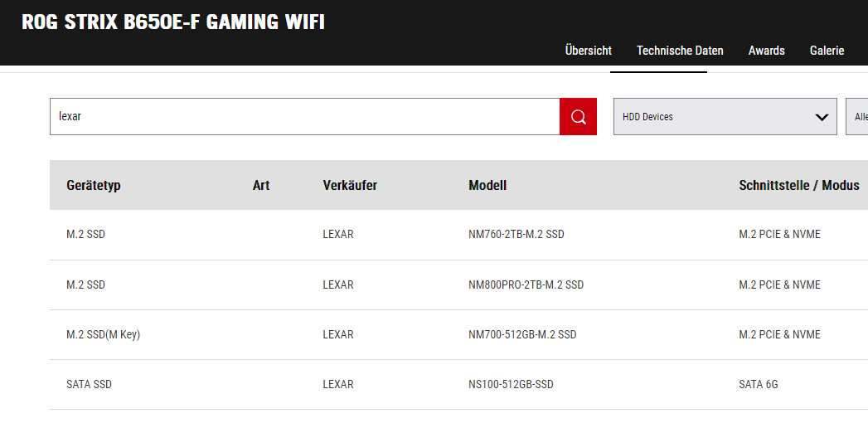Click LEXAR in the NM700-512GB row
The width and height of the screenshot is (868, 428).
(x=338, y=334)
